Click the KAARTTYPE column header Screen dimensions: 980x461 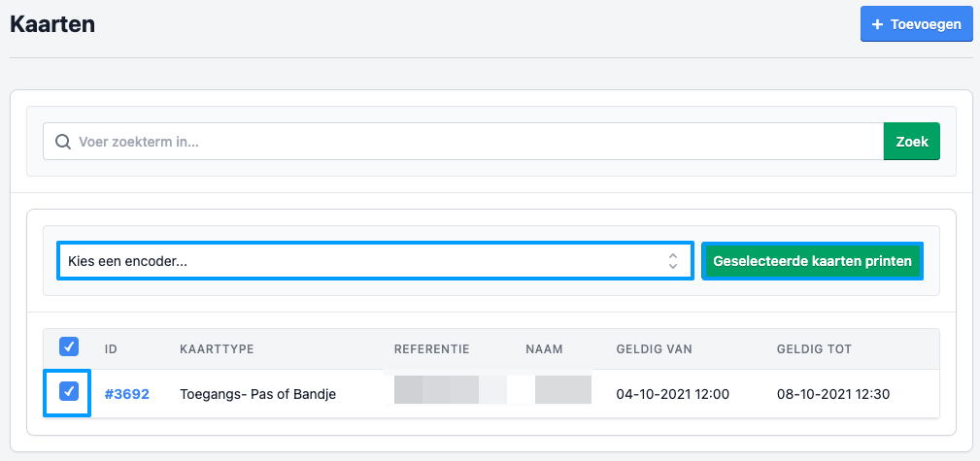[x=217, y=349]
